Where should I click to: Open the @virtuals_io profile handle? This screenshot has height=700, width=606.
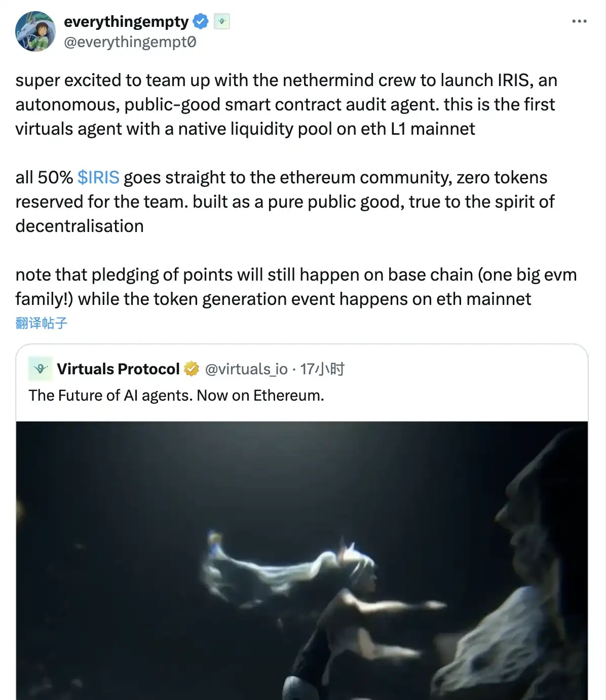pyautogui.click(x=247, y=369)
